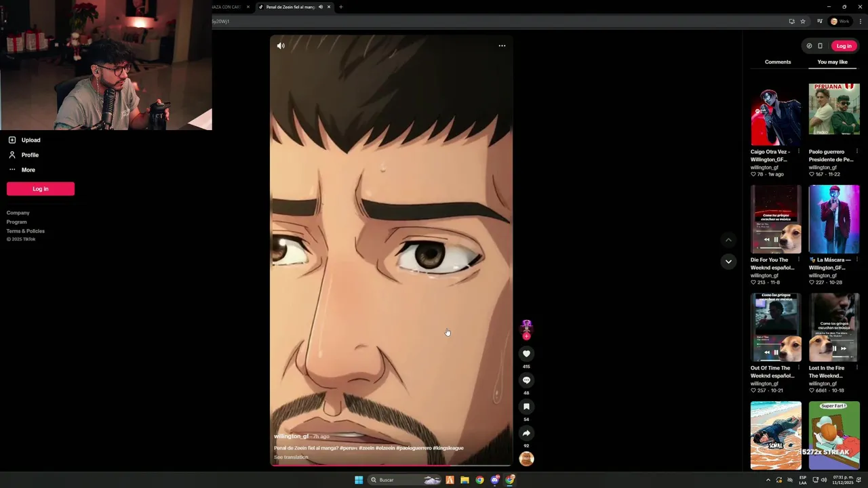Close the Penal de Zeein browser tab
This screenshot has height=488, width=868.
click(329, 7)
